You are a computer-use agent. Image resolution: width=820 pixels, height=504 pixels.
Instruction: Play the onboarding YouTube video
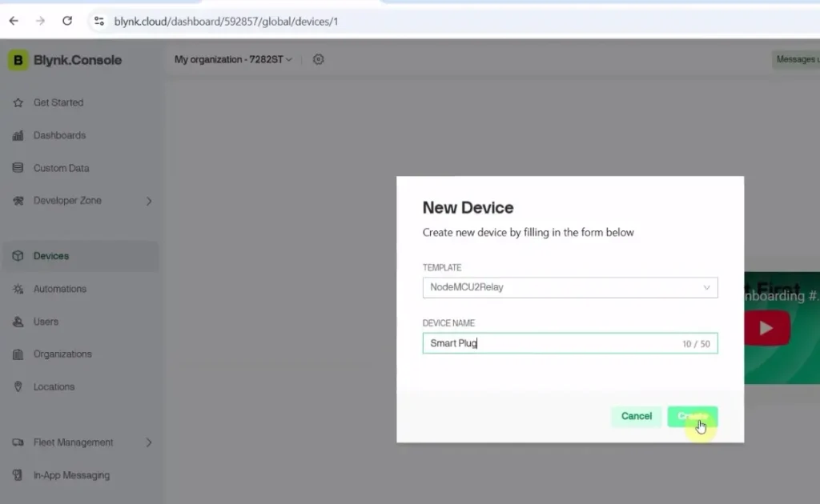(x=766, y=327)
